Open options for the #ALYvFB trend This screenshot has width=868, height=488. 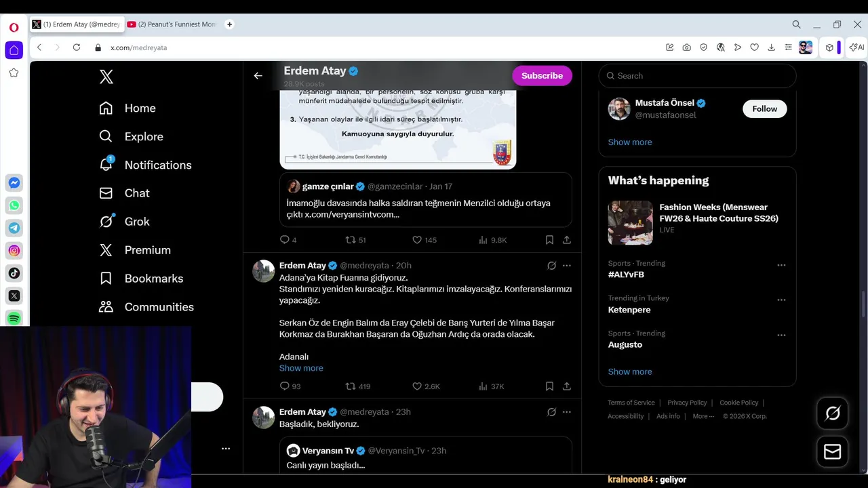pos(781,266)
